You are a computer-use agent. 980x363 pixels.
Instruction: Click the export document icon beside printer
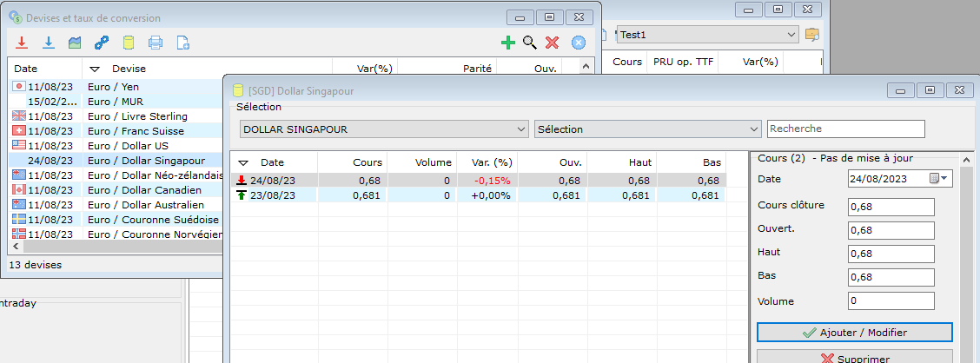pos(182,43)
